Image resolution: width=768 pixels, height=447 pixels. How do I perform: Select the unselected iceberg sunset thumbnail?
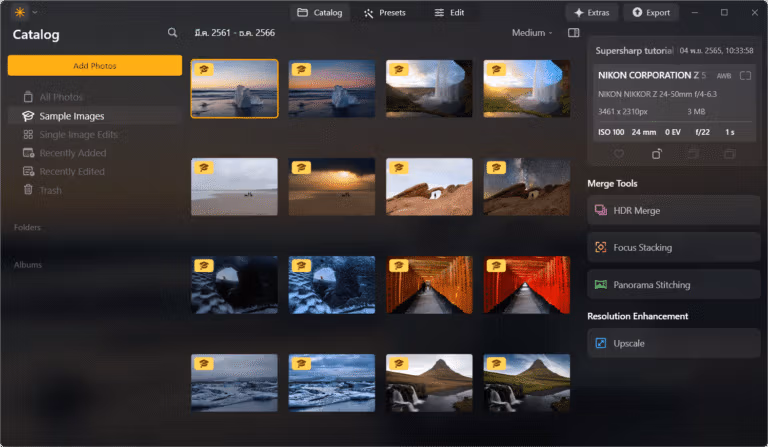(x=332, y=89)
